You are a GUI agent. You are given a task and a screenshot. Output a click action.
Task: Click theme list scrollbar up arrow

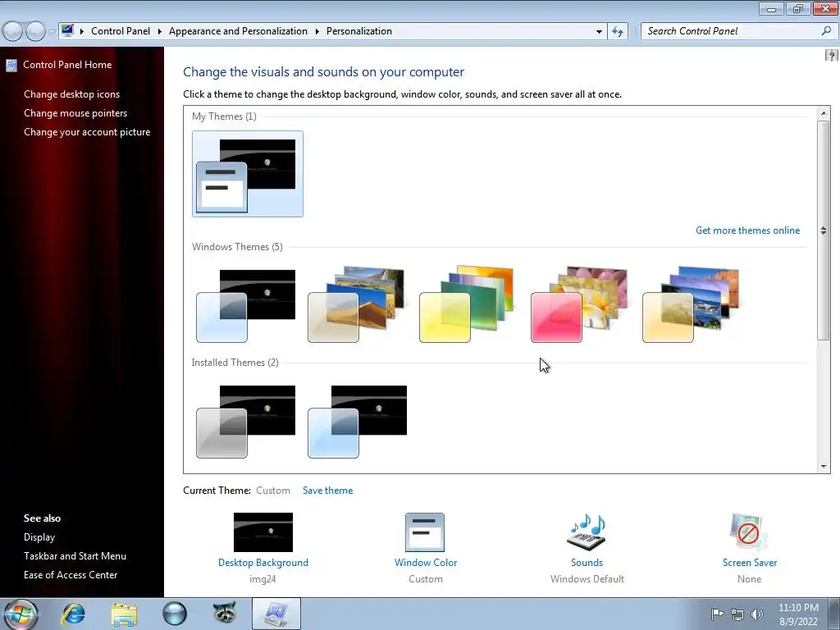coord(824,113)
